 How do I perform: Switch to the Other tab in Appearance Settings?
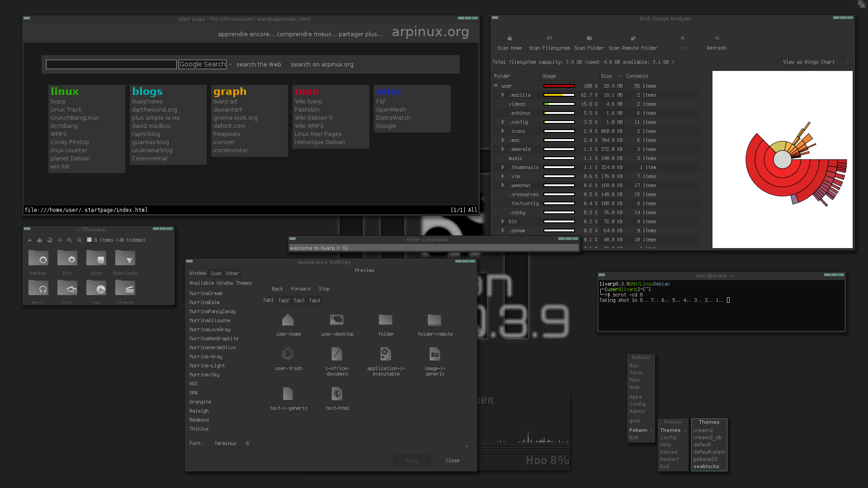tap(232, 273)
